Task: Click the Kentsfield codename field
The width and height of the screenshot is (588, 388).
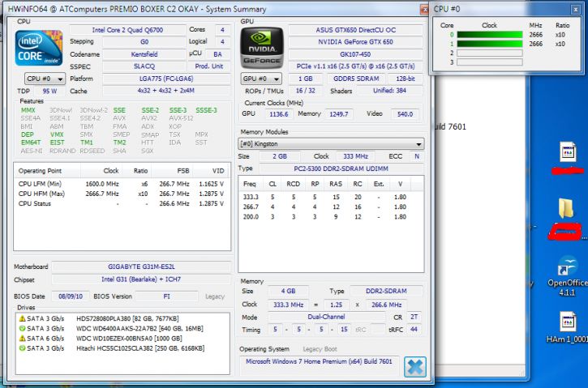Action: tap(144, 54)
